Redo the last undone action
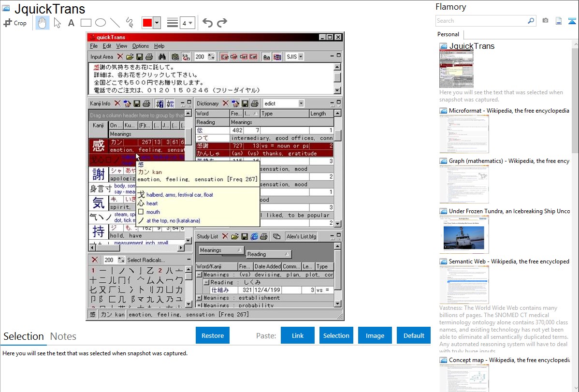The height and width of the screenshot is (392, 579). pos(222,23)
